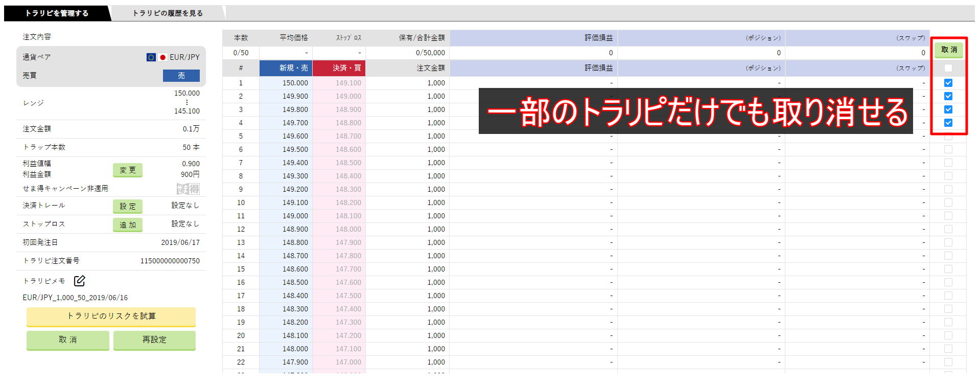Check the checkbox for row 8
Viewport: 980px width, 384px height.
(x=948, y=176)
